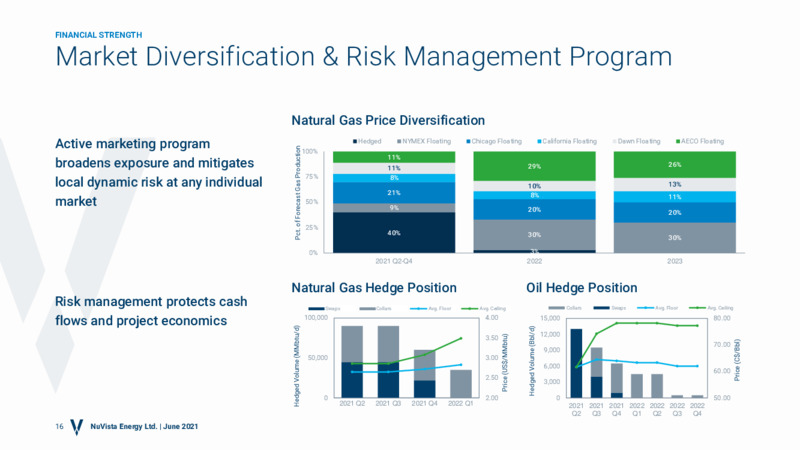
Task: Click the 'Price (US$/MMbtu)' axis title
Action: coord(505,363)
